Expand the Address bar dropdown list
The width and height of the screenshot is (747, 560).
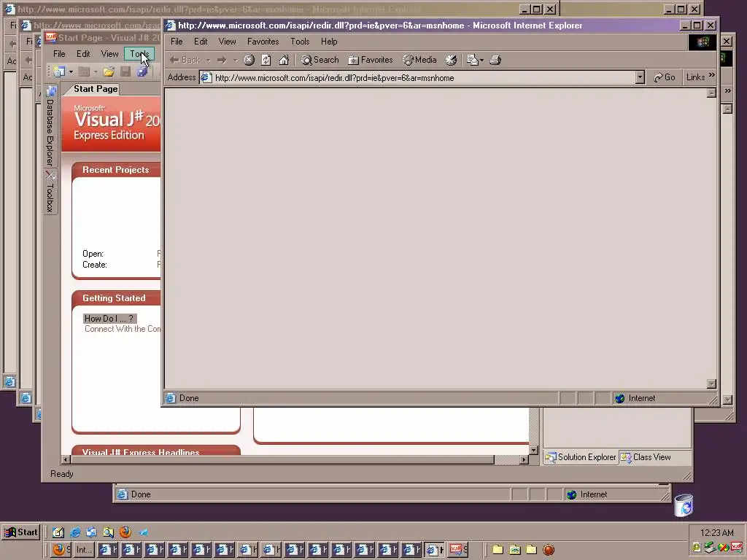click(x=640, y=77)
